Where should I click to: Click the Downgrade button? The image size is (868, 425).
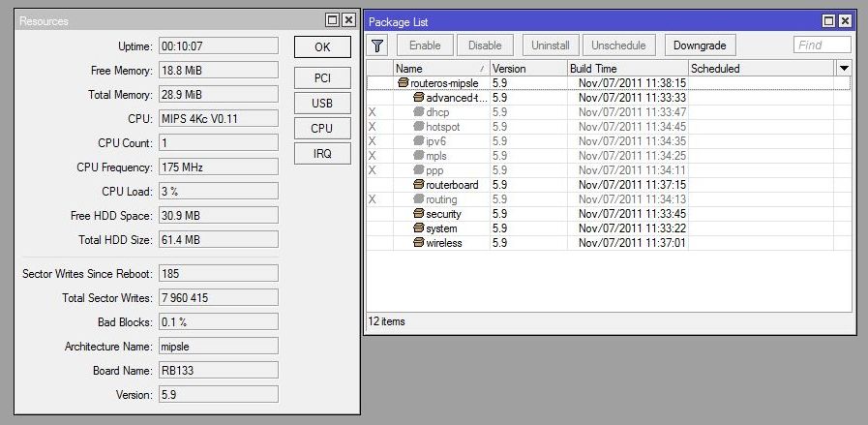point(700,46)
